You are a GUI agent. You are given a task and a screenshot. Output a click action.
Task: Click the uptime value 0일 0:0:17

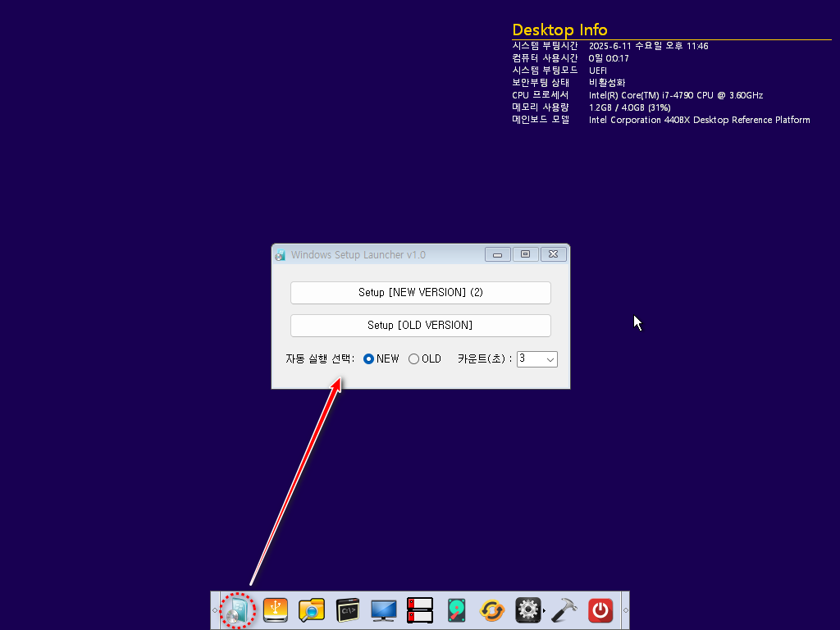(x=609, y=58)
